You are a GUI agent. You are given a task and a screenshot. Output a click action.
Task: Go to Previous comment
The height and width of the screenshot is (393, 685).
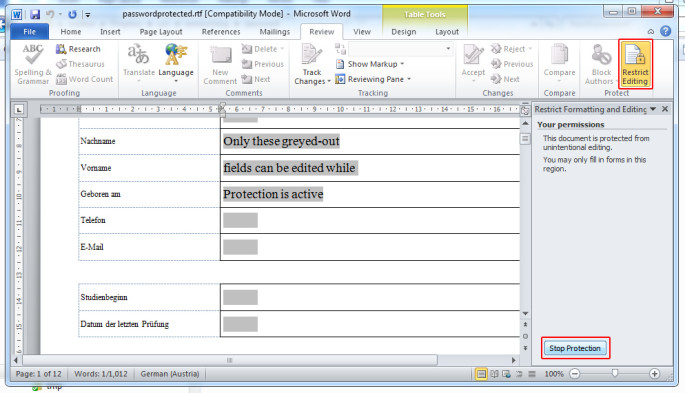tap(263, 64)
